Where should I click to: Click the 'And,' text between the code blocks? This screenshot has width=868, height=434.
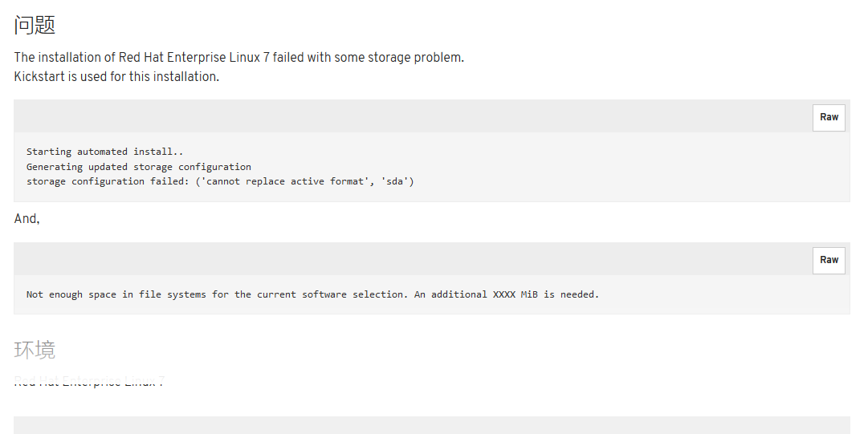(x=26, y=219)
